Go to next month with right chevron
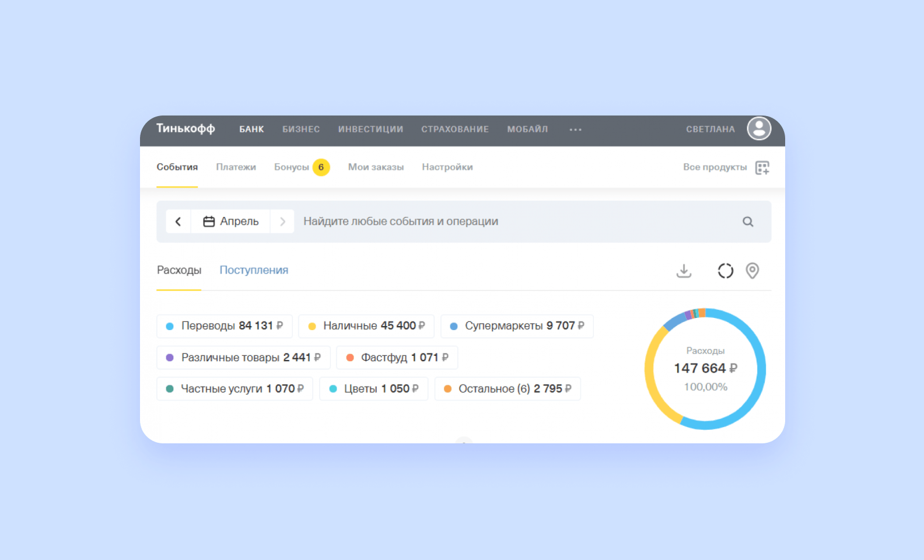The image size is (924, 560). [x=282, y=222]
